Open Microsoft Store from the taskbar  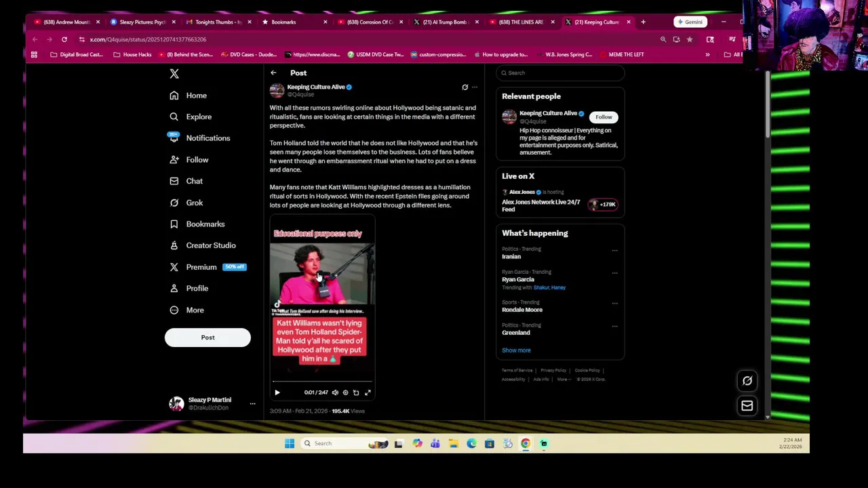(x=490, y=444)
